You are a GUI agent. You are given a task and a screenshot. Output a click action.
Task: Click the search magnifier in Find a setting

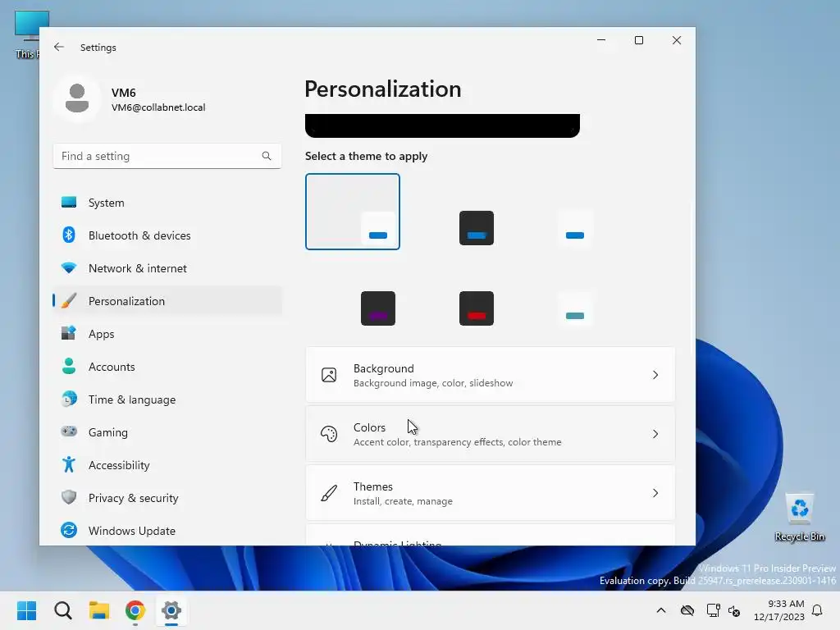267,156
